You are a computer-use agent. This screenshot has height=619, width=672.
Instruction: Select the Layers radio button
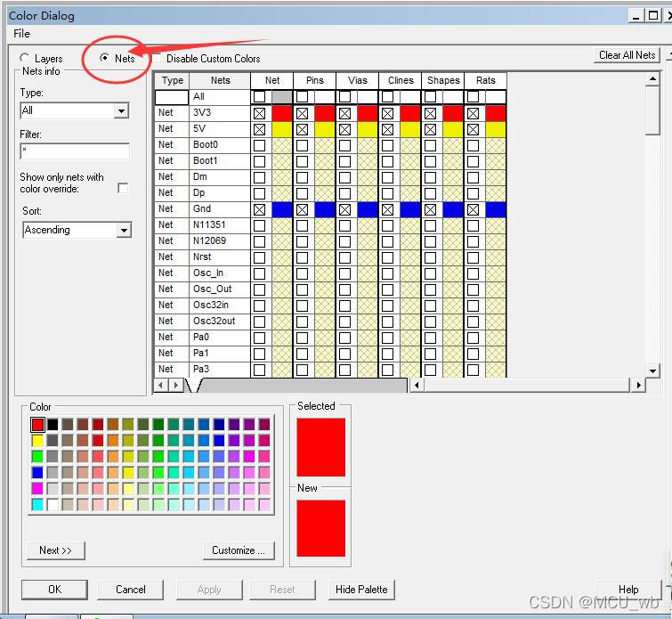point(25,59)
